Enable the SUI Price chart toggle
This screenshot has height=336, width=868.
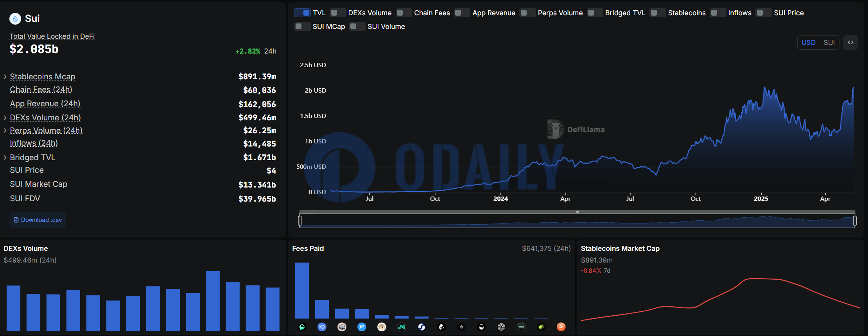764,13
